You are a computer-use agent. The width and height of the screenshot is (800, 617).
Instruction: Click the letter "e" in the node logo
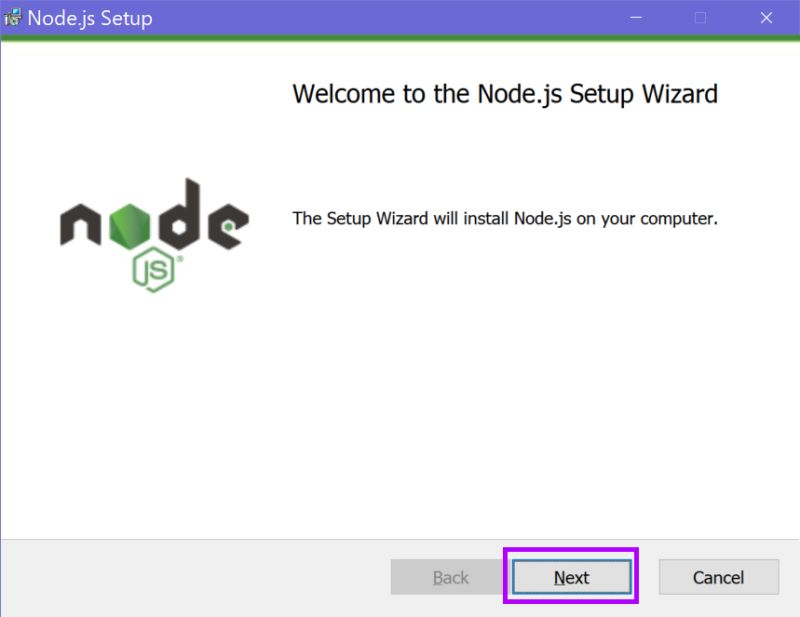click(x=228, y=225)
